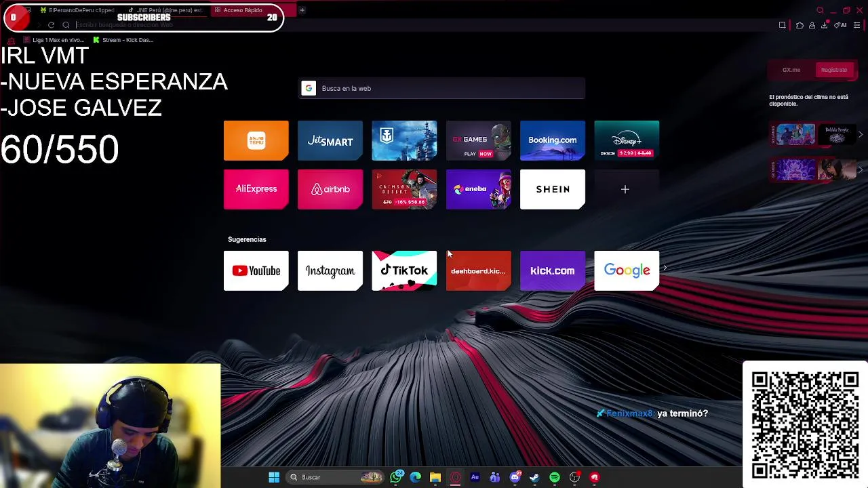Screen dimensions: 868x488
Task: Click the taskbar Buscar search box
Action: coord(336,477)
